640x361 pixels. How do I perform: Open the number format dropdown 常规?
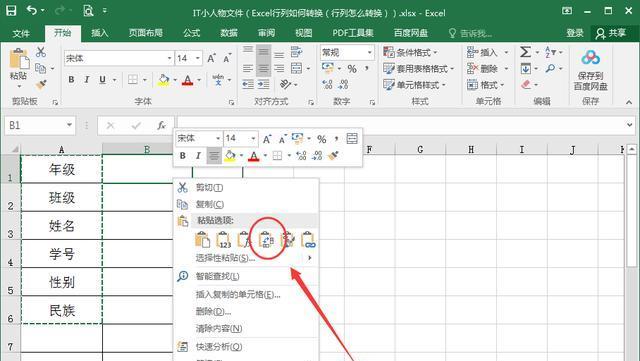(370, 52)
